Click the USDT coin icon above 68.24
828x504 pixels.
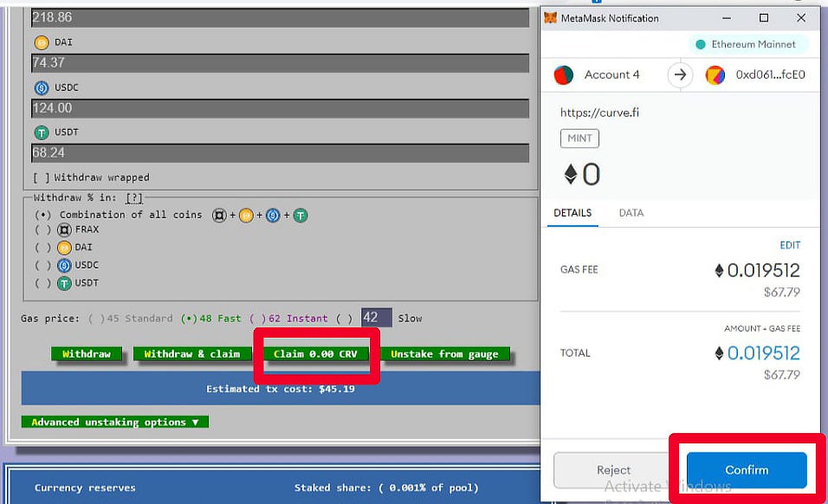click(42, 132)
